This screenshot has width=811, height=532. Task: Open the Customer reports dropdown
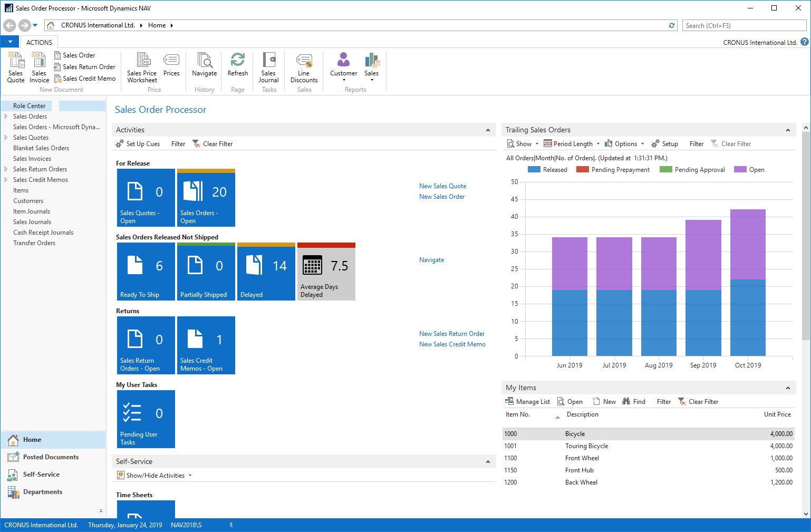pyautogui.click(x=344, y=67)
